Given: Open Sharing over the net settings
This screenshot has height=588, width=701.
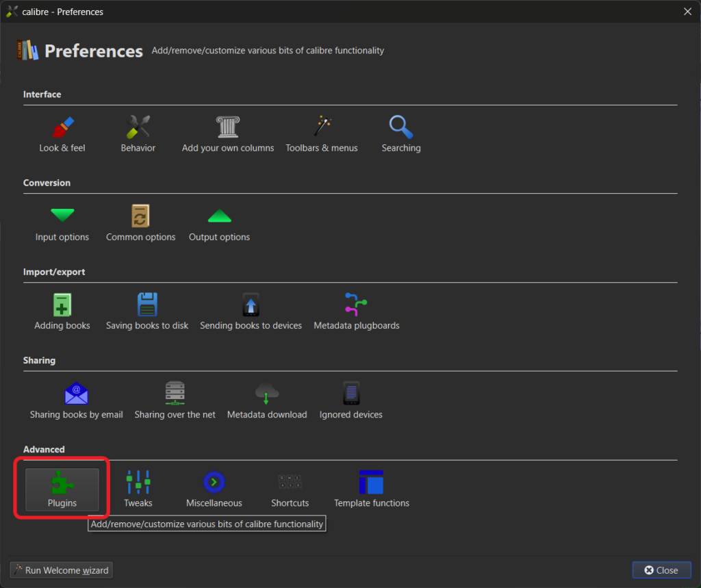Looking at the screenshot, I should [x=175, y=400].
